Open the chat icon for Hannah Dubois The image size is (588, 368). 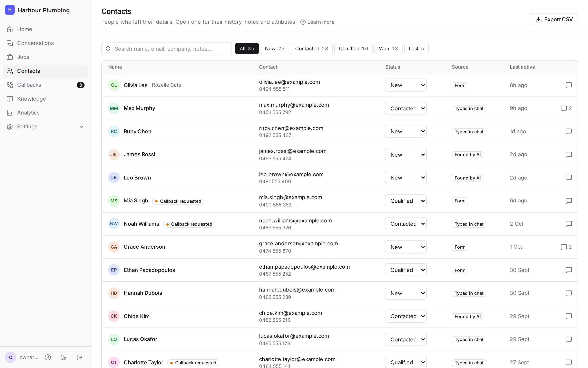click(569, 293)
